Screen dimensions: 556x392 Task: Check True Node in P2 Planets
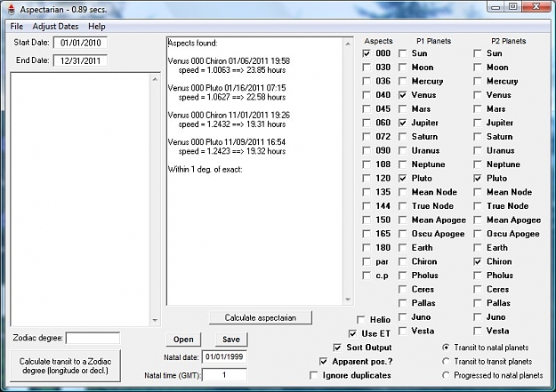[478, 206]
